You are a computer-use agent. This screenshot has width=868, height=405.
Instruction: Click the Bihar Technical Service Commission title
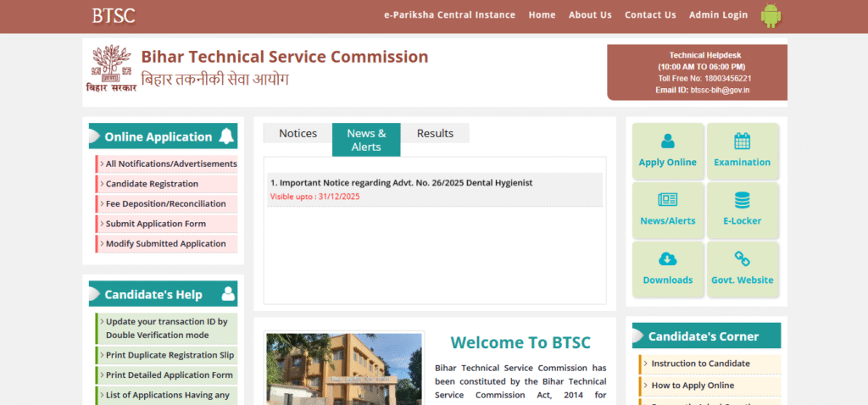(285, 57)
